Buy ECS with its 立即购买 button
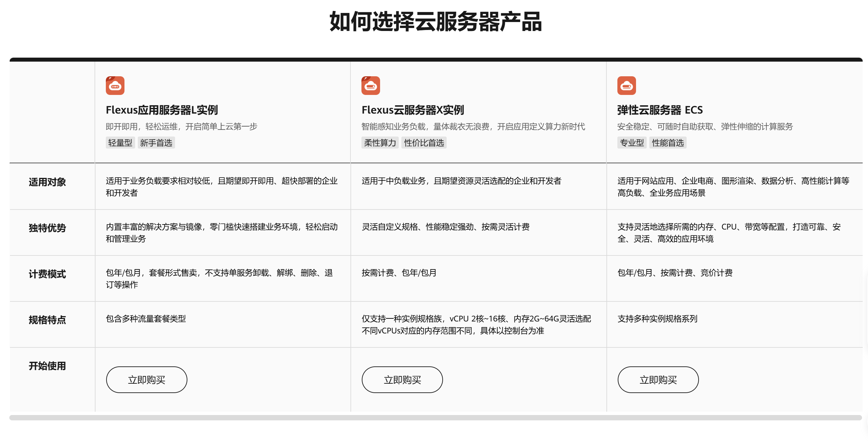868x445 pixels. tap(658, 380)
